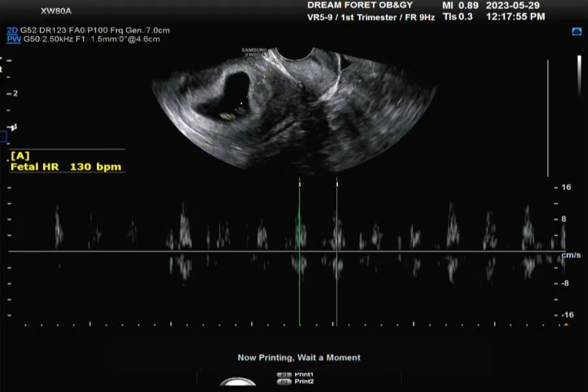Click the grayscale map bar

[579, 75]
